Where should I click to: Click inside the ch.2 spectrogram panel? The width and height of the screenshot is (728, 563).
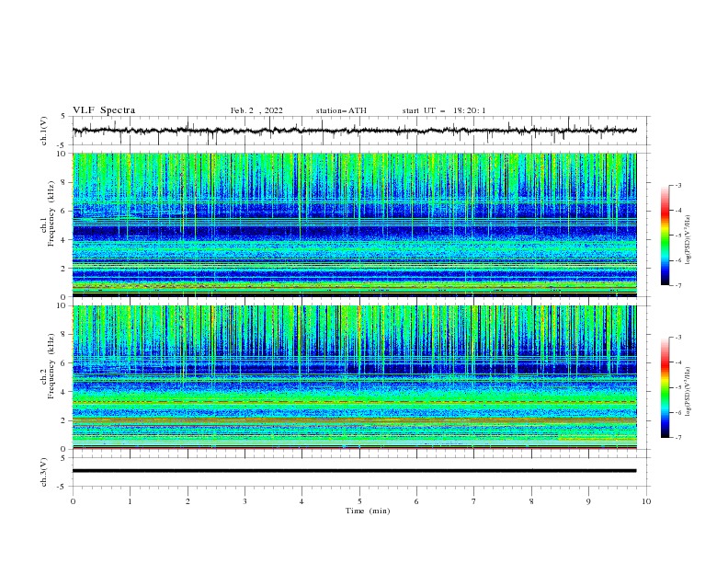tap(354, 377)
